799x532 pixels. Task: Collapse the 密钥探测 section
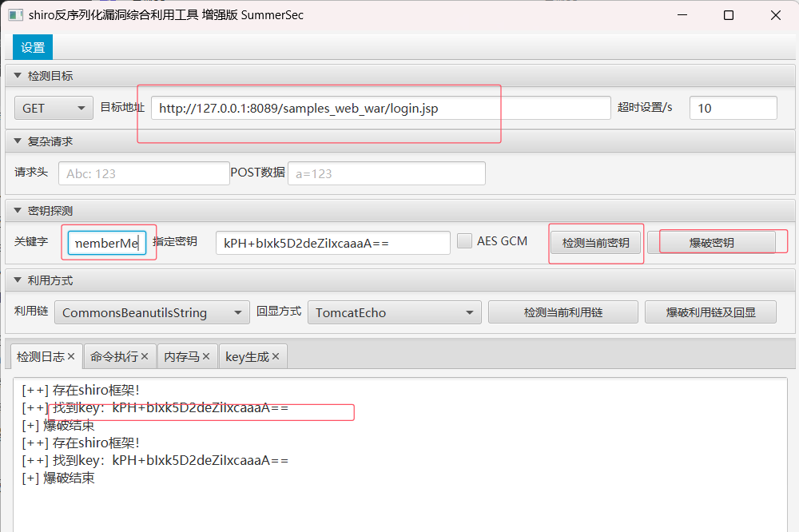(x=18, y=211)
